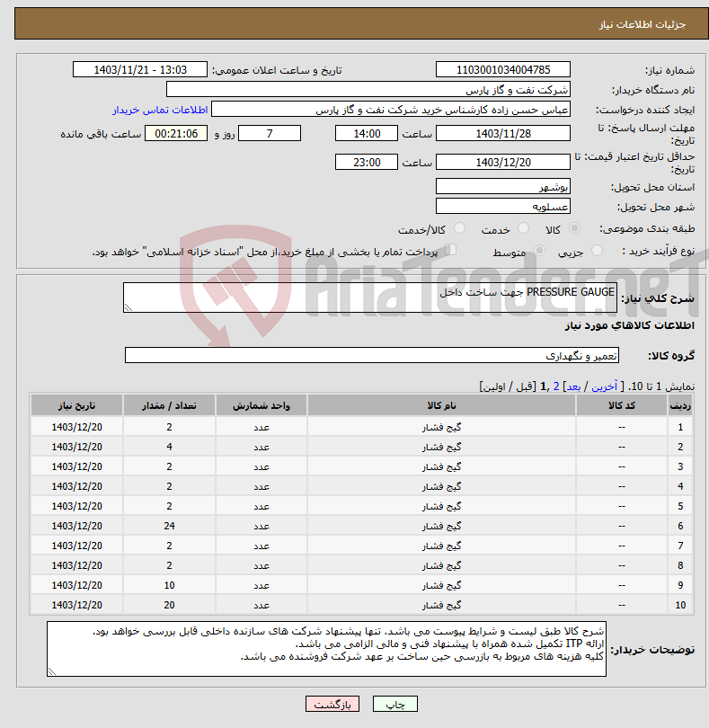Select the خدمت radio button
The width and height of the screenshot is (709, 728).
click(523, 228)
